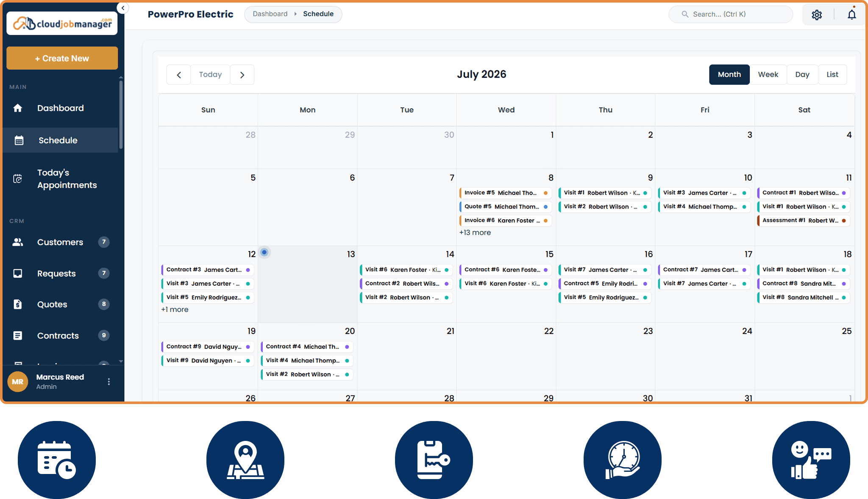Open the notifications bell

(x=851, y=14)
